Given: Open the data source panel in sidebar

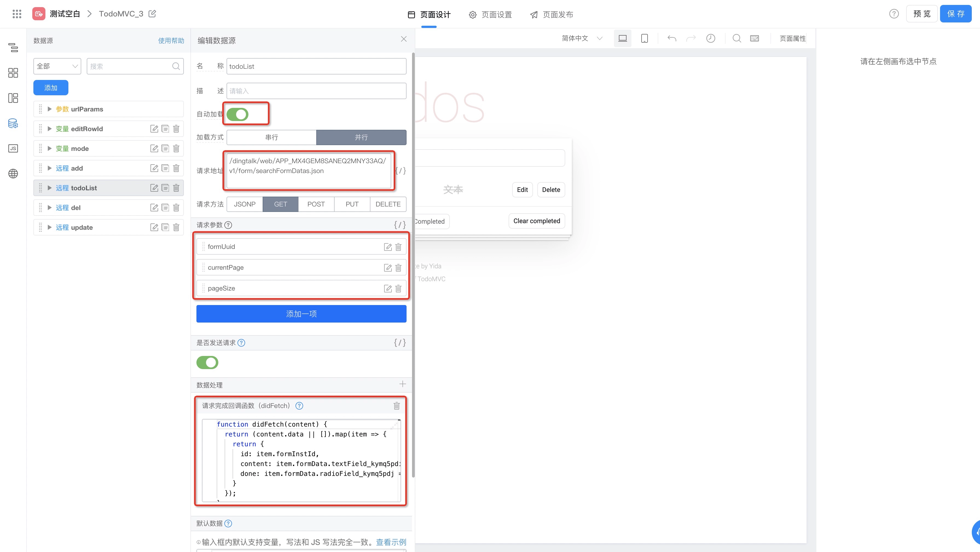Looking at the screenshot, I should click(x=13, y=123).
